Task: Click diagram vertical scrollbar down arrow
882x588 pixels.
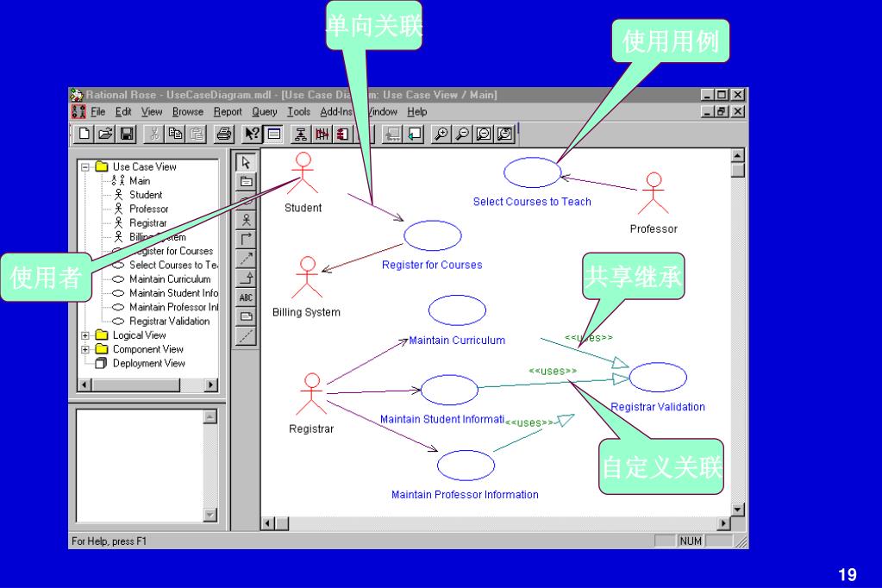Action: [x=738, y=510]
